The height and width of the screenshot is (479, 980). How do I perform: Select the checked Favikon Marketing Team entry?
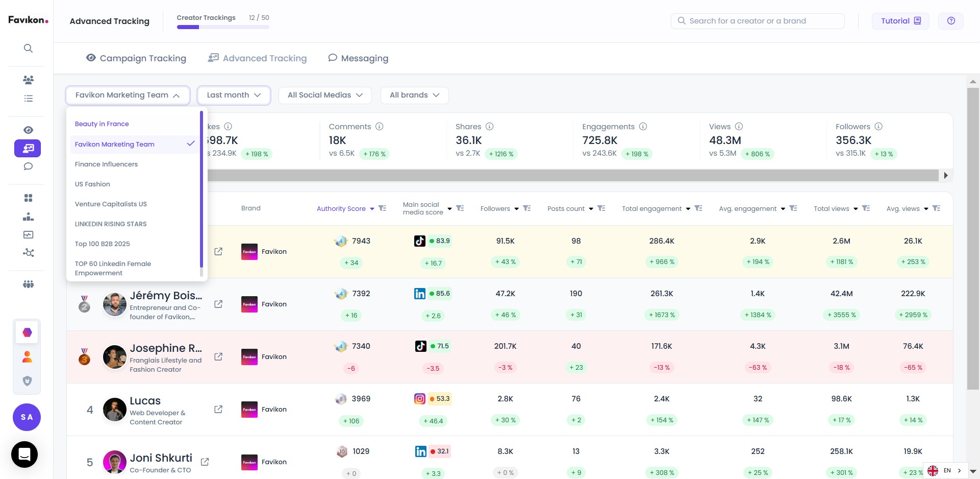[x=135, y=145]
